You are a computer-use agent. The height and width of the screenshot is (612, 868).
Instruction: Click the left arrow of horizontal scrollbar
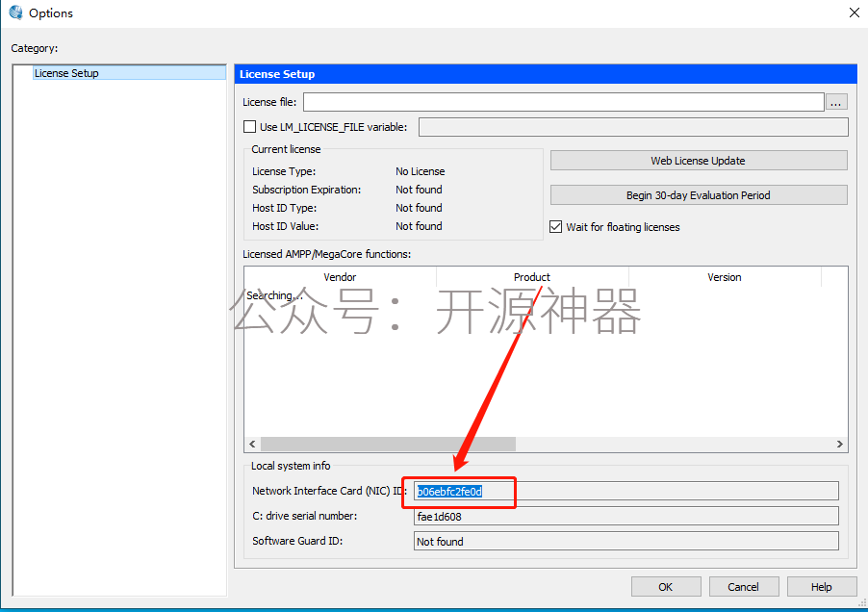point(252,444)
